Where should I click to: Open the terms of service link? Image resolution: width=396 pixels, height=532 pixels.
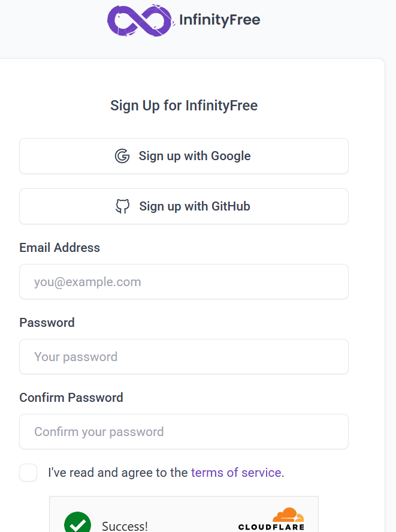[x=236, y=473]
